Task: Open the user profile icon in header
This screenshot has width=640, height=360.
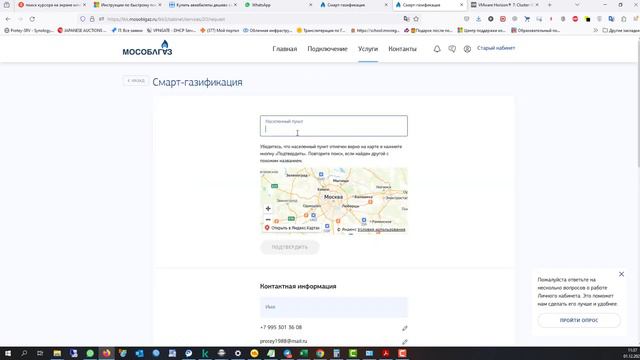Action: coord(467,49)
